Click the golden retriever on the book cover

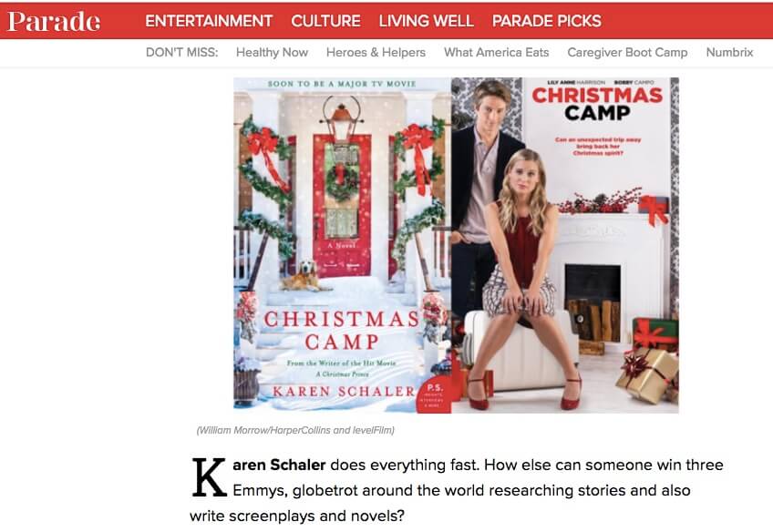304,276
